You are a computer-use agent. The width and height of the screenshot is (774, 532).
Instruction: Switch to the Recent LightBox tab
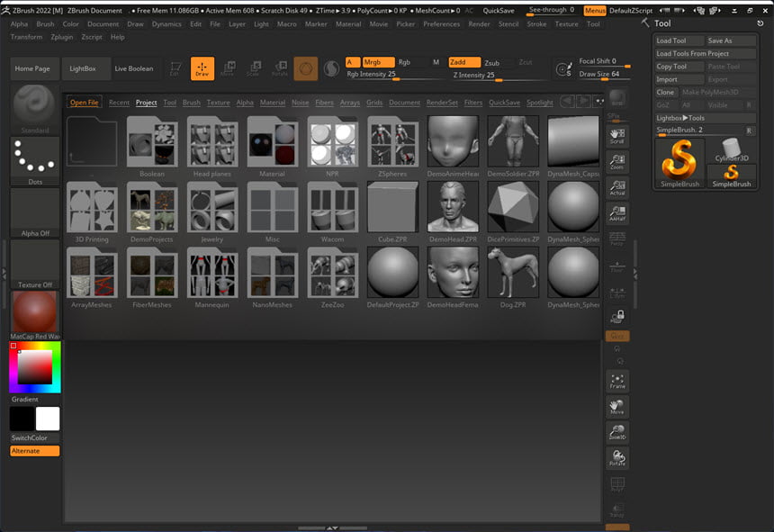pyautogui.click(x=119, y=102)
